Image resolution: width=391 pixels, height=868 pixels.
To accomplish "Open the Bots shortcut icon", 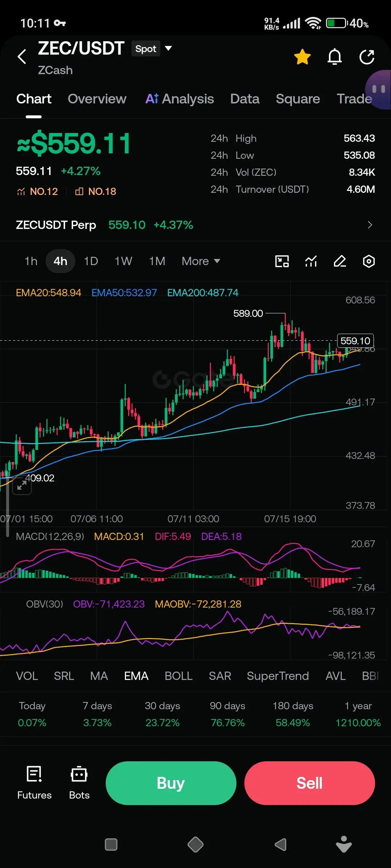I will tap(79, 783).
